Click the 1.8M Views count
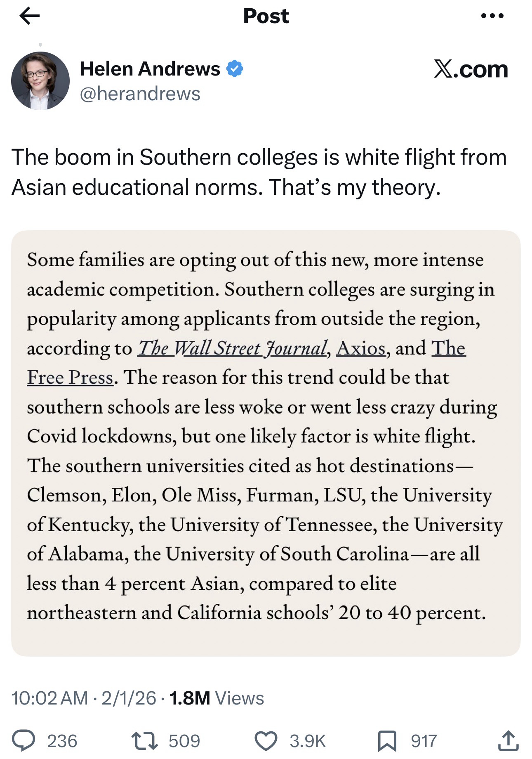532x759 pixels. [x=216, y=698]
